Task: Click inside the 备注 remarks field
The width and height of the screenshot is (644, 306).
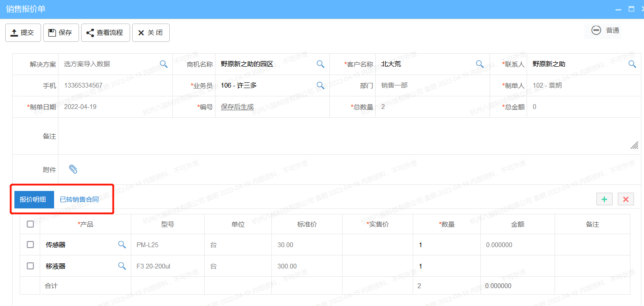Action: (305, 136)
